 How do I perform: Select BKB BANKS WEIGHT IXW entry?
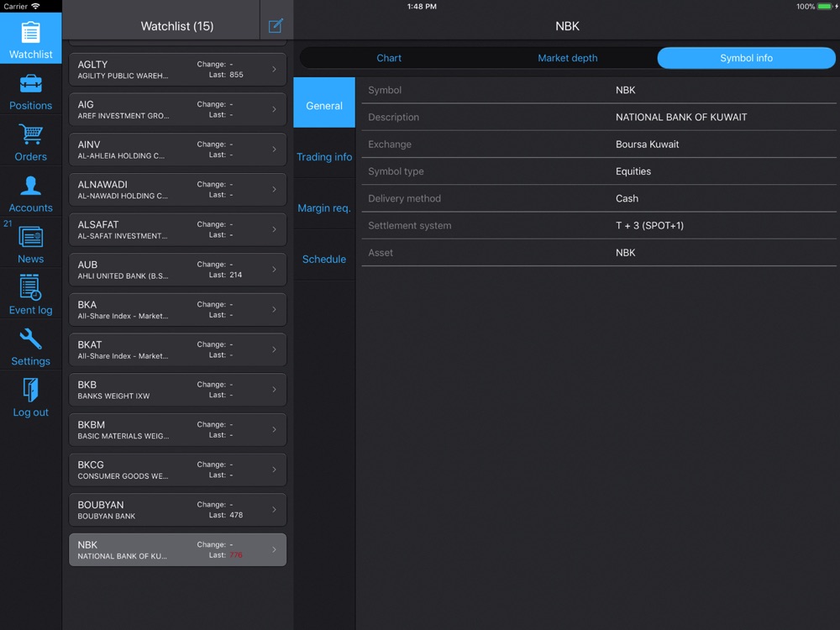coord(177,390)
